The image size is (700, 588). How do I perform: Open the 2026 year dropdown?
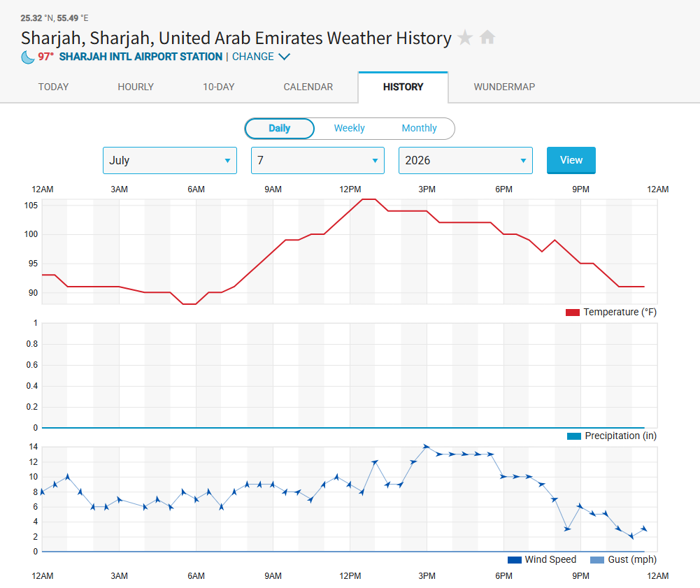point(466,160)
